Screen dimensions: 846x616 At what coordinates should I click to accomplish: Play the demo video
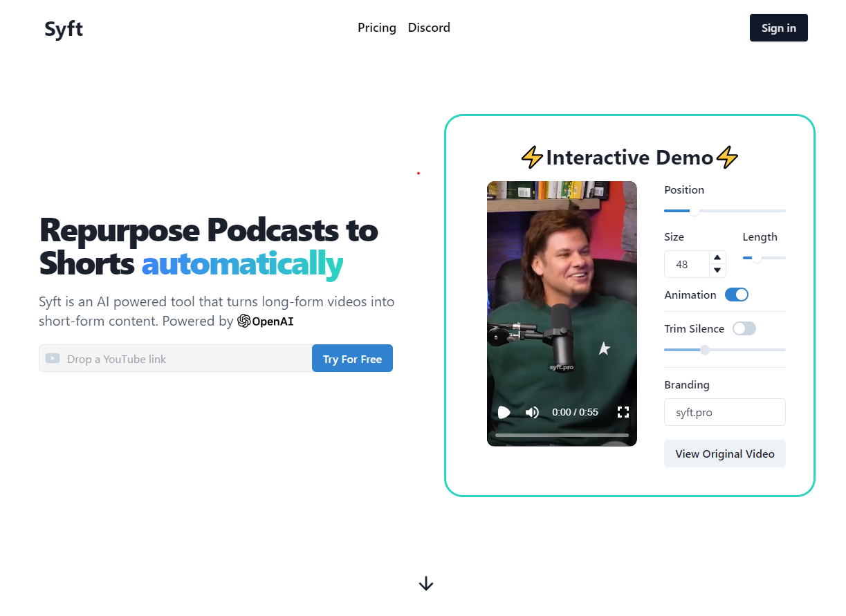(504, 412)
